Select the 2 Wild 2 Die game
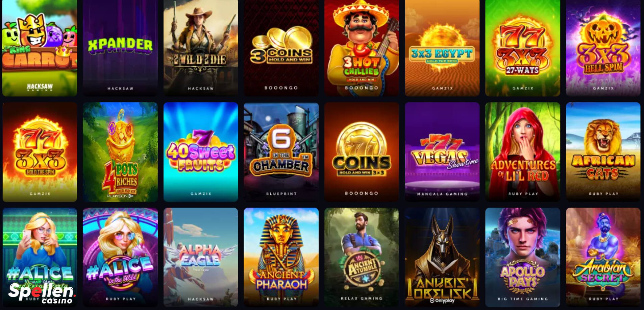Image resolution: width=644 pixels, height=310 pixels. pos(201,48)
